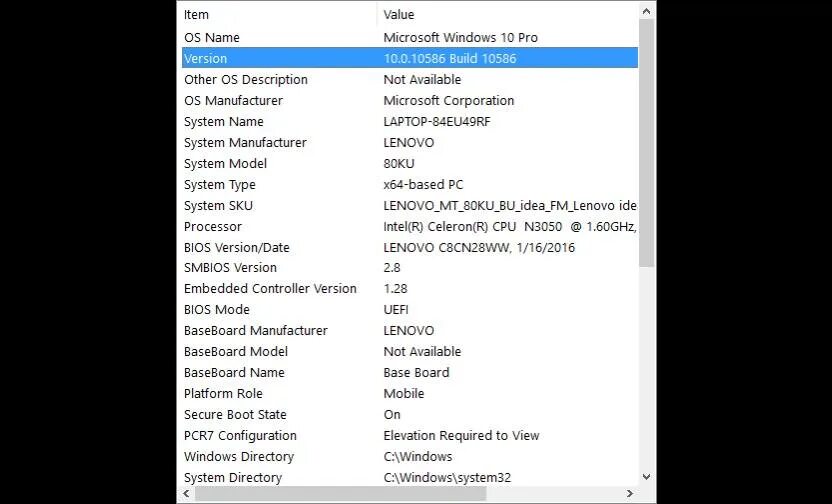
Task: Click the scroll right arrow
Action: (630, 493)
